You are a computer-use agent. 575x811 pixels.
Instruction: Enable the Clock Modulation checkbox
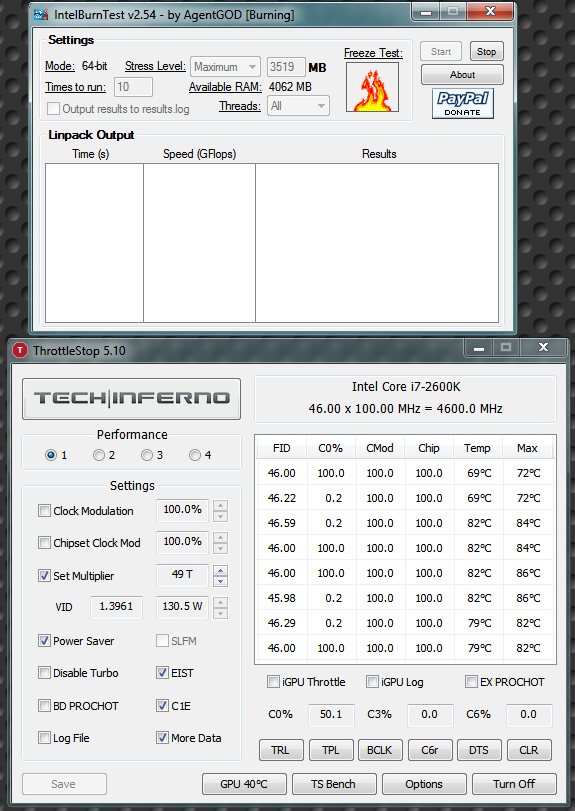click(44, 511)
